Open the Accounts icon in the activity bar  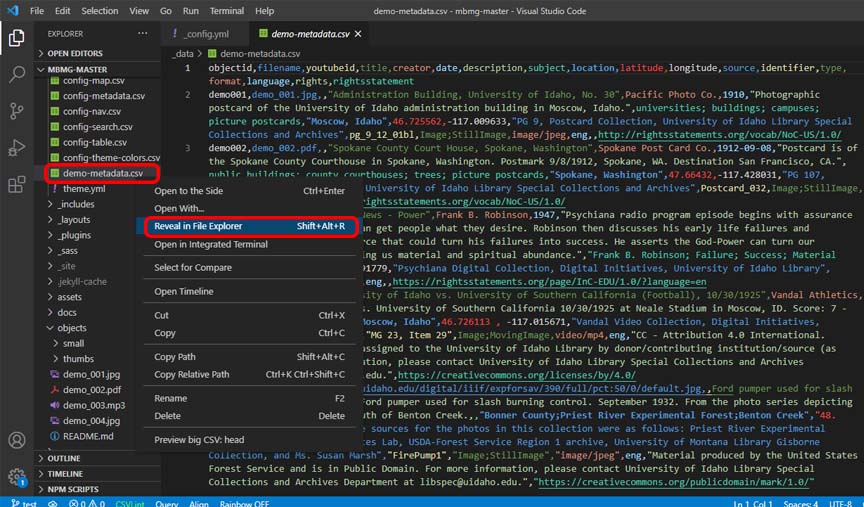coord(17,441)
